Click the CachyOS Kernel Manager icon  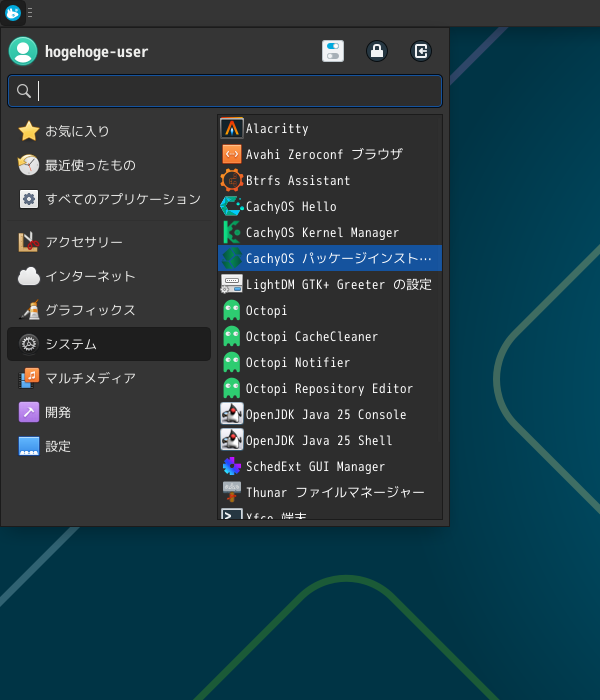click(x=232, y=232)
